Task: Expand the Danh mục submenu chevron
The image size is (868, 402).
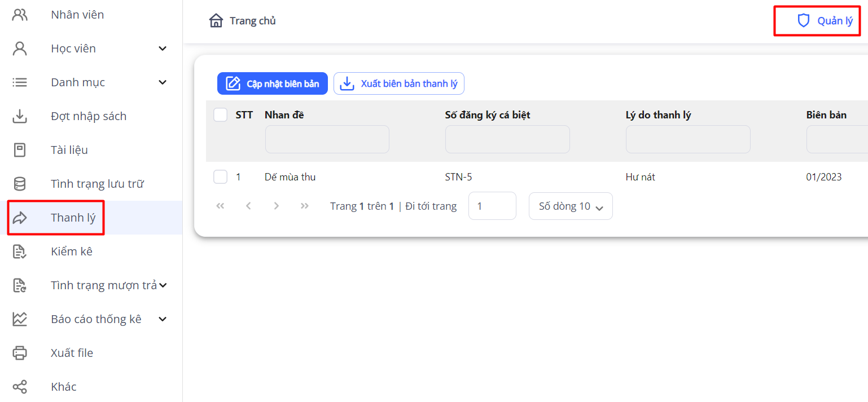Action: [163, 82]
